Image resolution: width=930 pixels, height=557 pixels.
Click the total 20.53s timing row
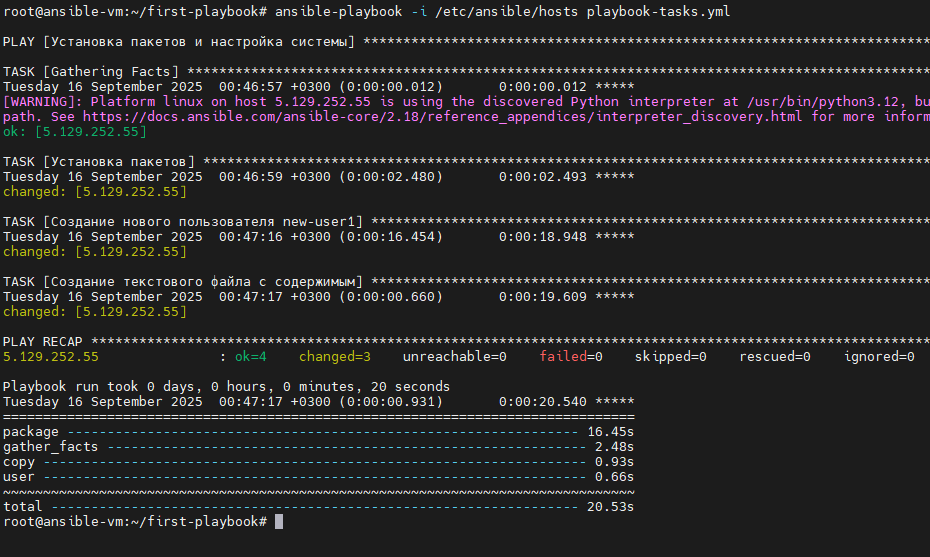tap(318, 507)
